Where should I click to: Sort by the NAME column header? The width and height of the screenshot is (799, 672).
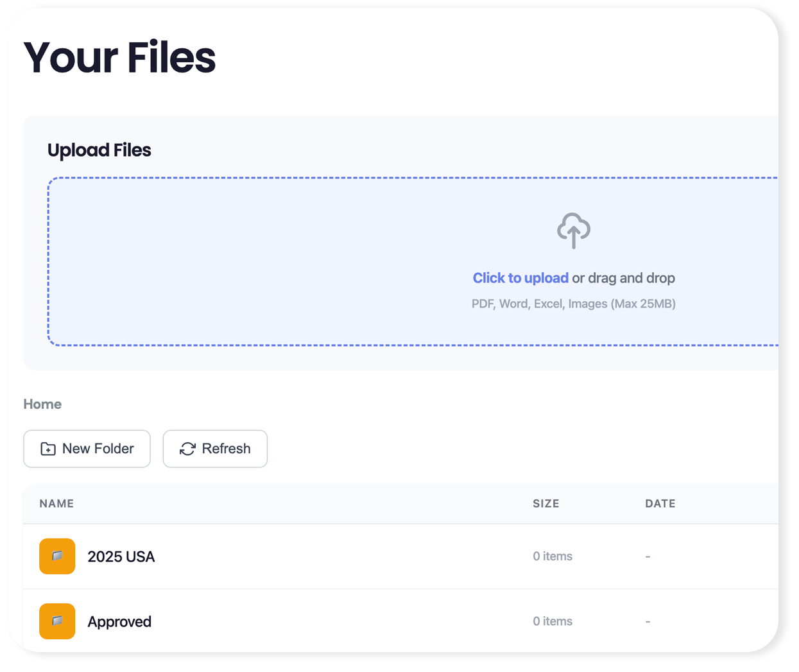click(x=56, y=503)
